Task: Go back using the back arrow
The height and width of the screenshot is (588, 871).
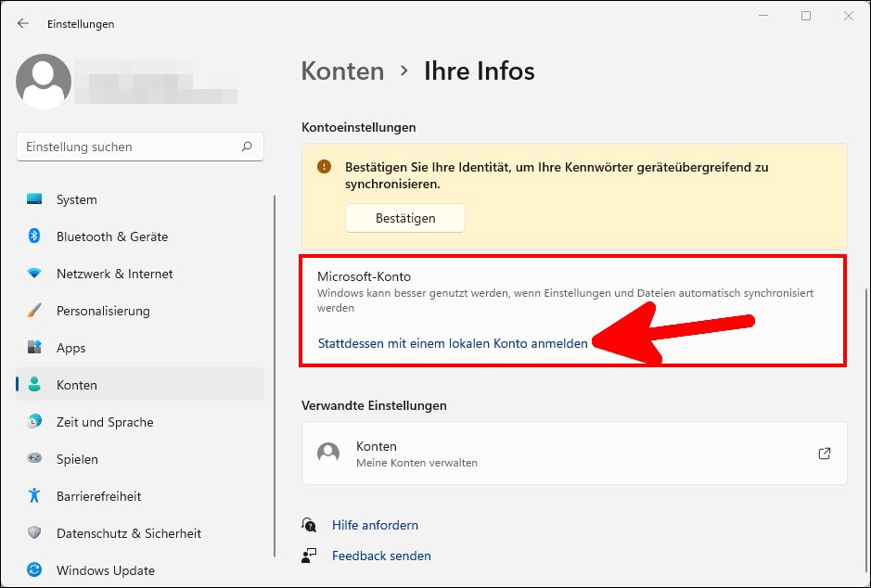Action: pyautogui.click(x=23, y=24)
